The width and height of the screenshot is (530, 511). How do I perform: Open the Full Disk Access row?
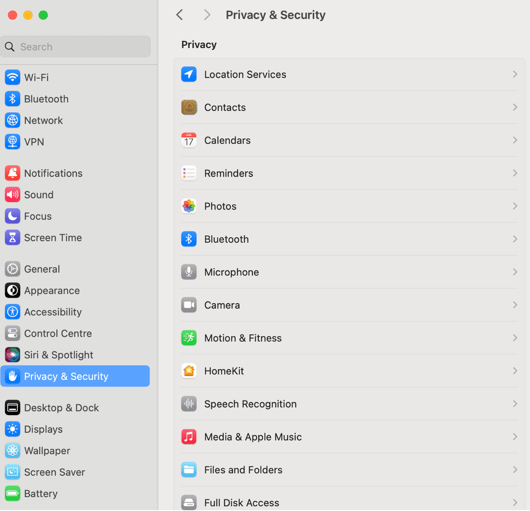pyautogui.click(x=349, y=500)
